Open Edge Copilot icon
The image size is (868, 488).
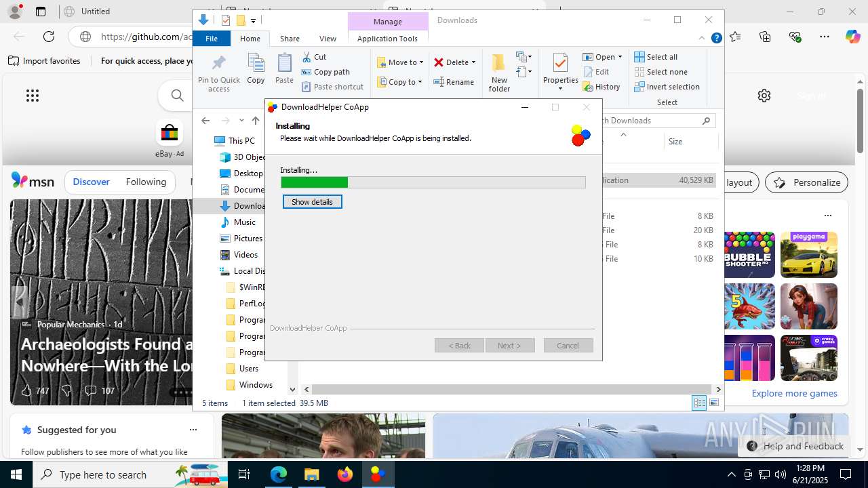click(x=852, y=37)
